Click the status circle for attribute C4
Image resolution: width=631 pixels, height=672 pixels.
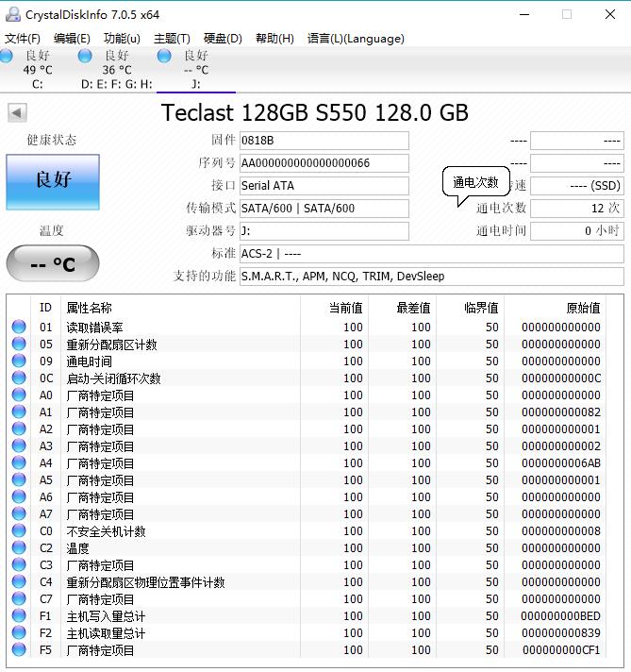pyautogui.click(x=19, y=581)
